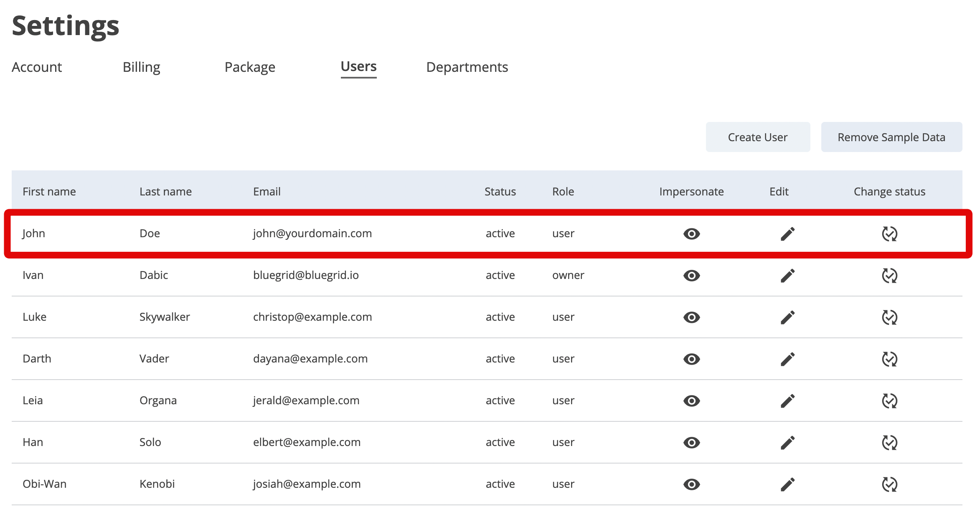Edit Luke Skywalker with pencil icon
Screen dimensions: 980x517
pyautogui.click(x=787, y=317)
